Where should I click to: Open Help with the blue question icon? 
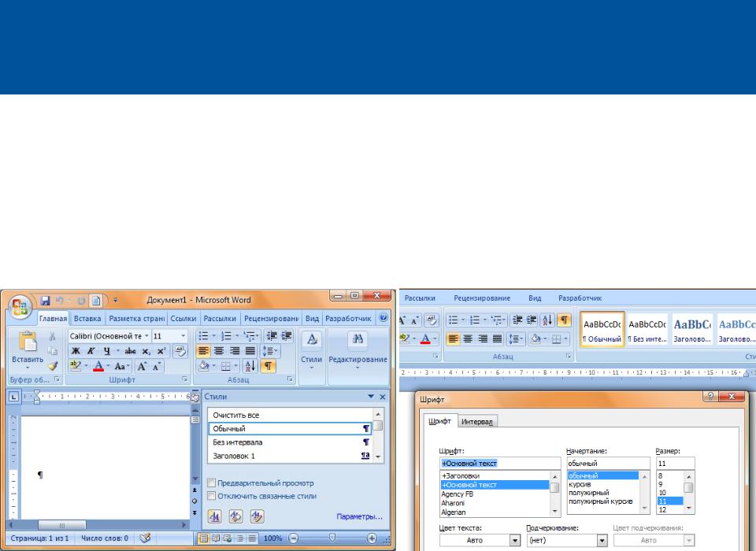(384, 318)
